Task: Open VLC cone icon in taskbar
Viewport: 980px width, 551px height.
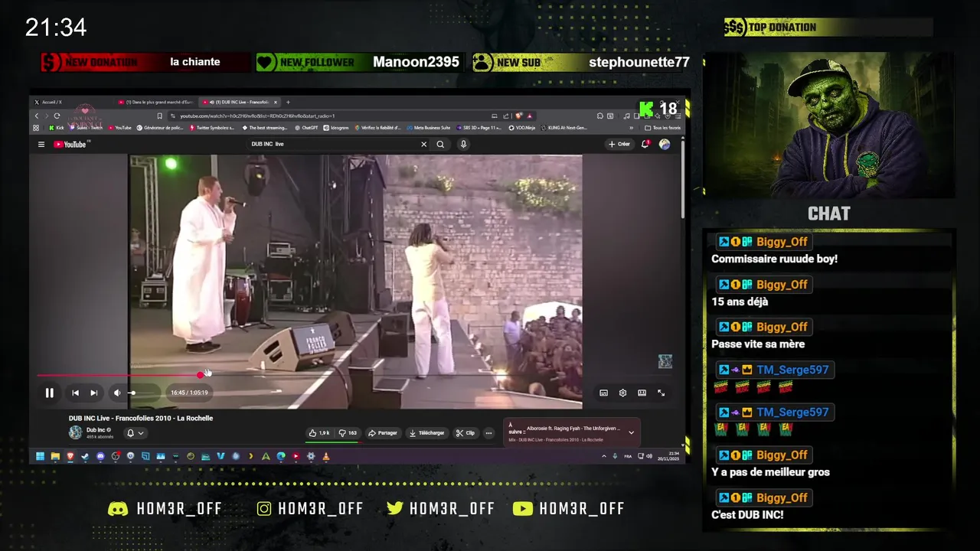Action: pos(325,456)
